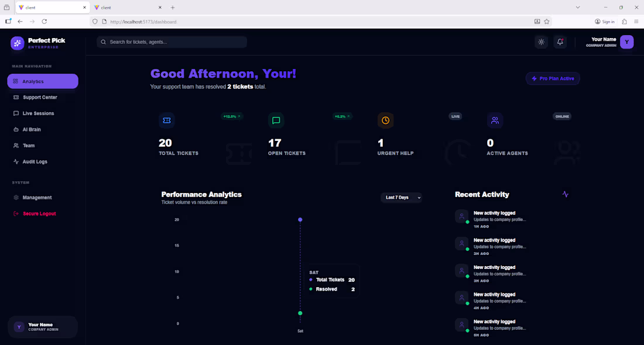The height and width of the screenshot is (345, 644).
Task: Open browser hamburger application menu
Action: 636,21
